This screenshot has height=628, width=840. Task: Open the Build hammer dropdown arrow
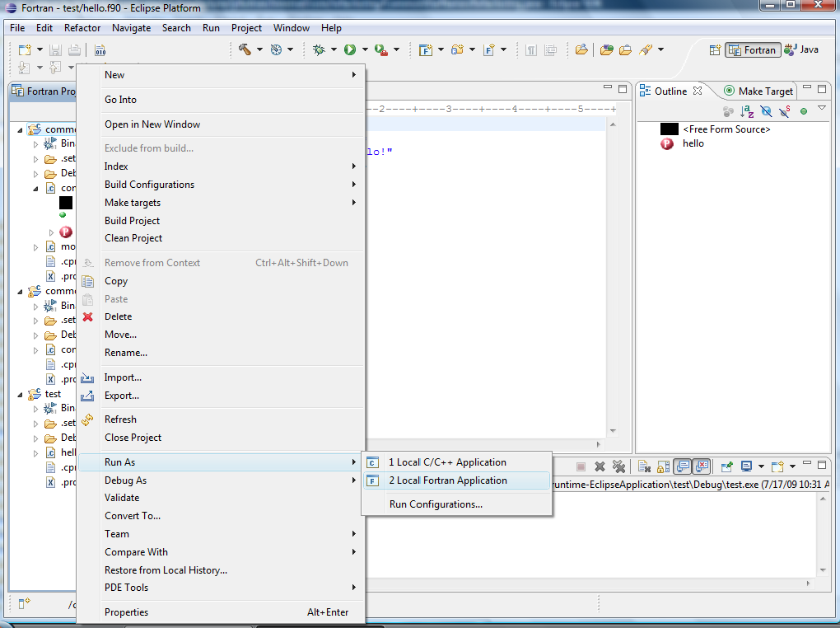[259, 50]
